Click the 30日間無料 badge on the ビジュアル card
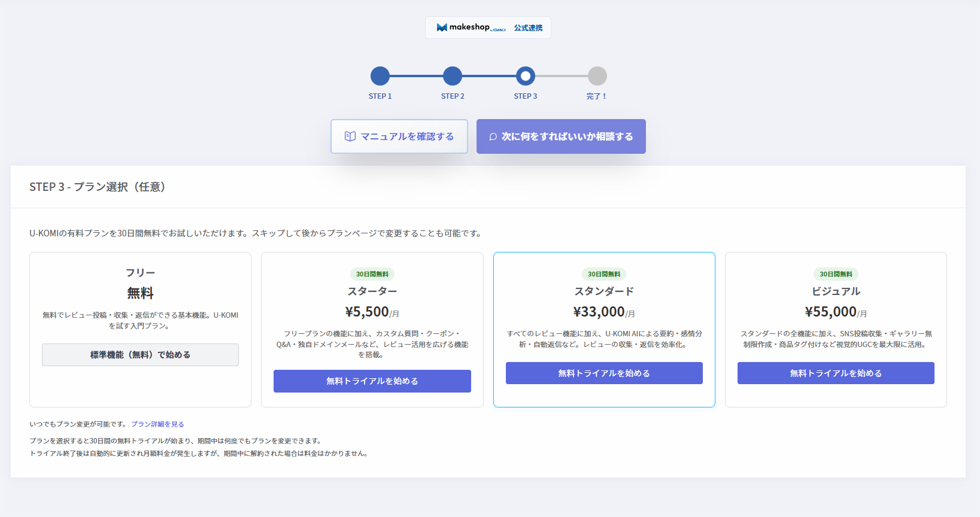The width and height of the screenshot is (980, 517). pyautogui.click(x=835, y=274)
